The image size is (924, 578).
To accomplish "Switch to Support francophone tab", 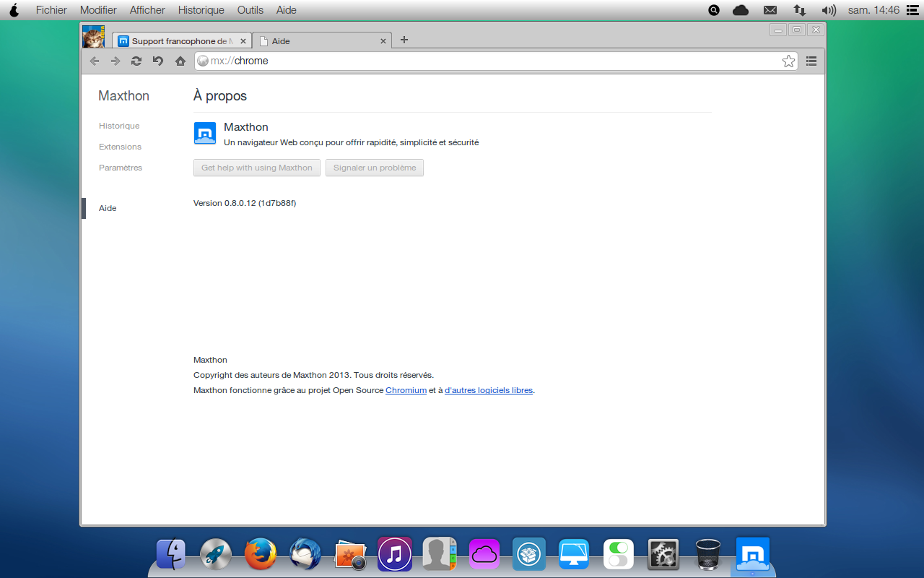I will pos(180,41).
